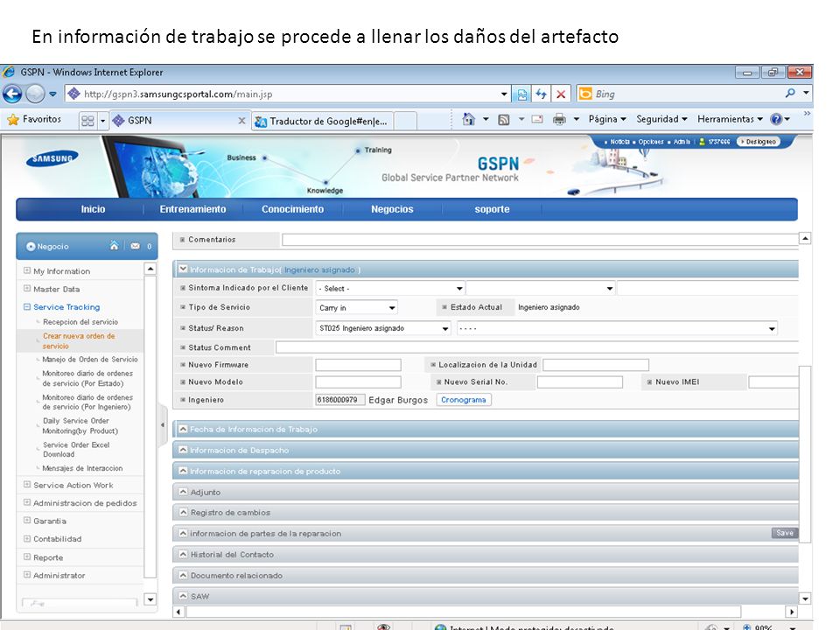840x630 pixels.
Task: Expand Historial del Contacto section
Action: (183, 554)
